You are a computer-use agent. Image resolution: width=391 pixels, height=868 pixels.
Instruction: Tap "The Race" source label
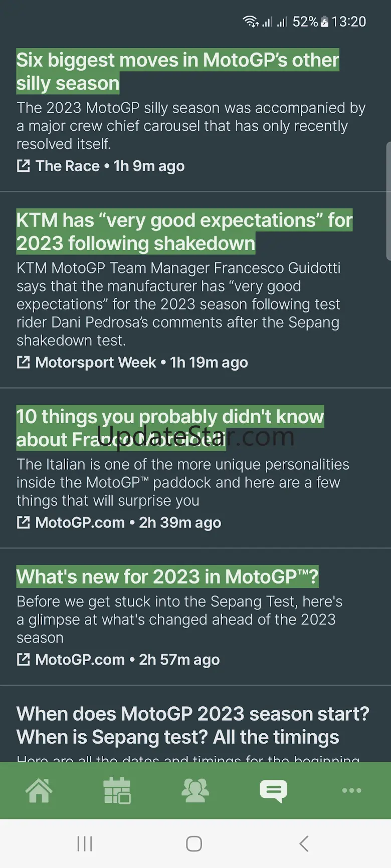coord(68,166)
